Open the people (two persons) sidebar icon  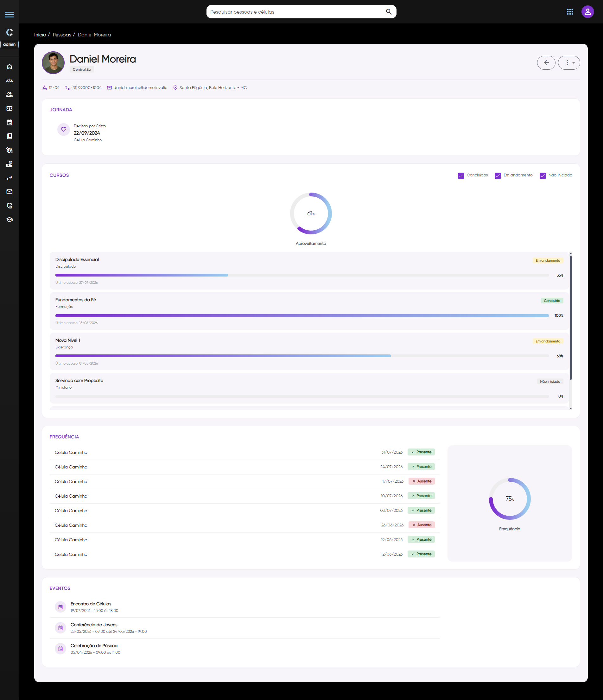tap(10, 94)
